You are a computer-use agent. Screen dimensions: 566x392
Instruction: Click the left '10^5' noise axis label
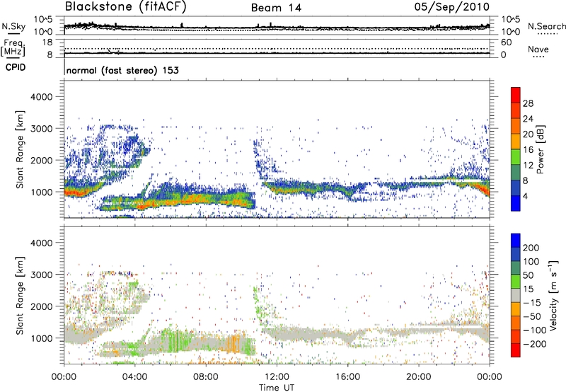click(x=43, y=19)
